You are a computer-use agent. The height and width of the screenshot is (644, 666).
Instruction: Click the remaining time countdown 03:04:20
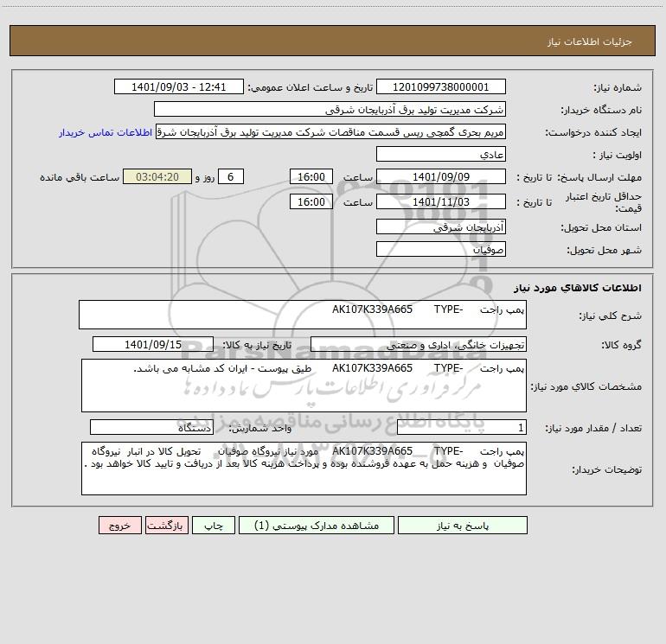(x=157, y=176)
